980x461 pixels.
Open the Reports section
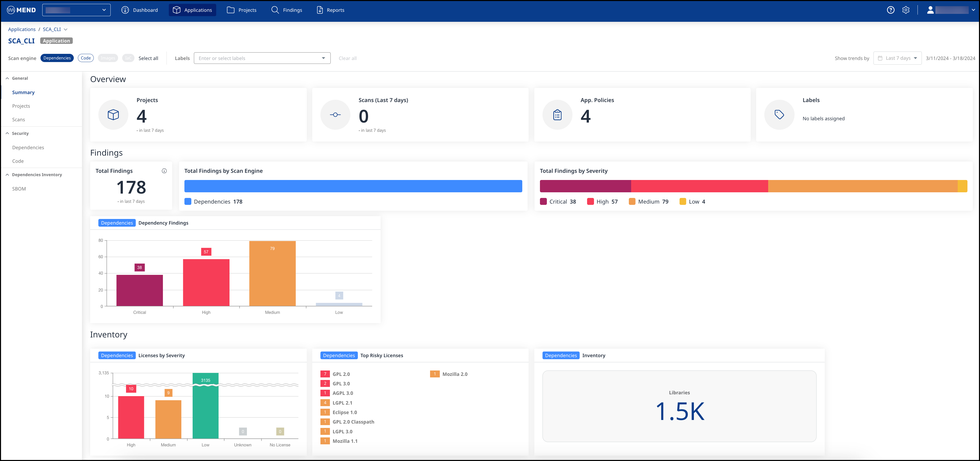(x=330, y=10)
